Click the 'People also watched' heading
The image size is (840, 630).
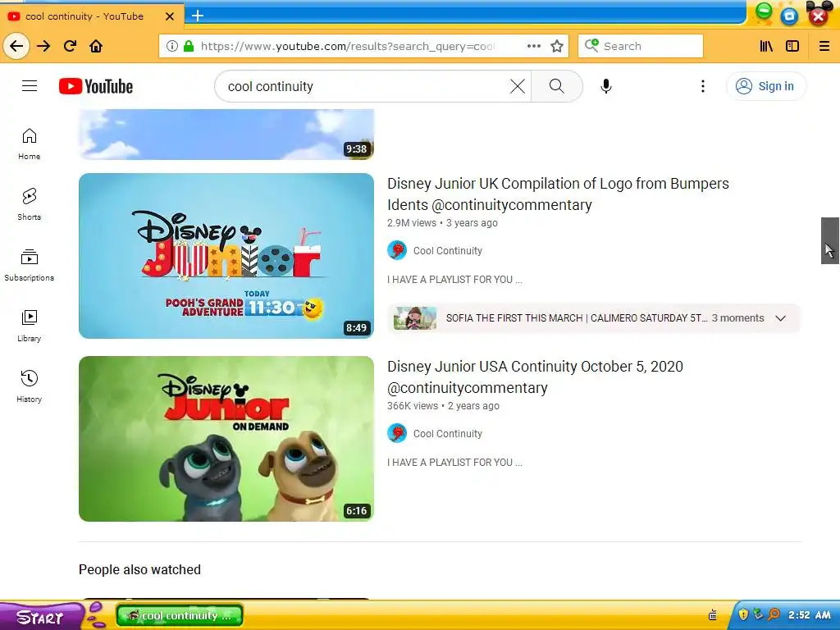click(x=139, y=569)
